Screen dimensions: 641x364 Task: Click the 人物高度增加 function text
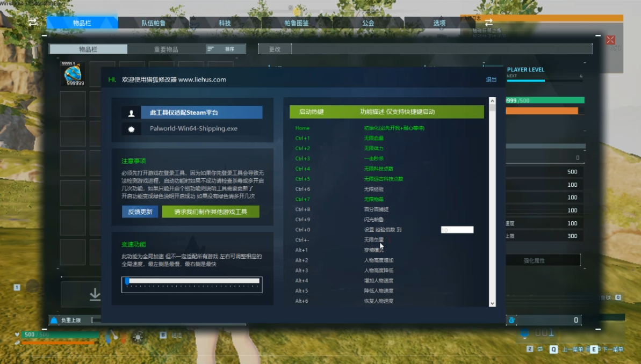coord(379,260)
